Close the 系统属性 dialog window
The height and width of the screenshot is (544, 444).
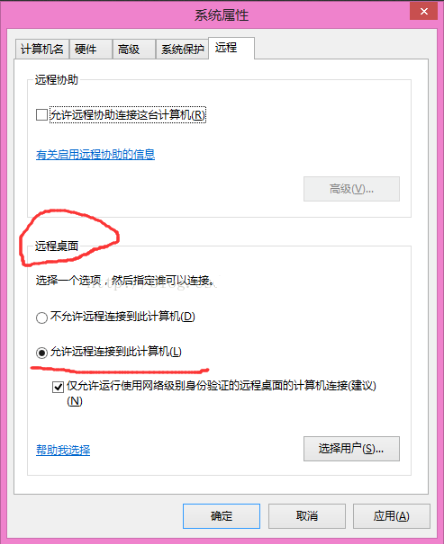pos(424,11)
